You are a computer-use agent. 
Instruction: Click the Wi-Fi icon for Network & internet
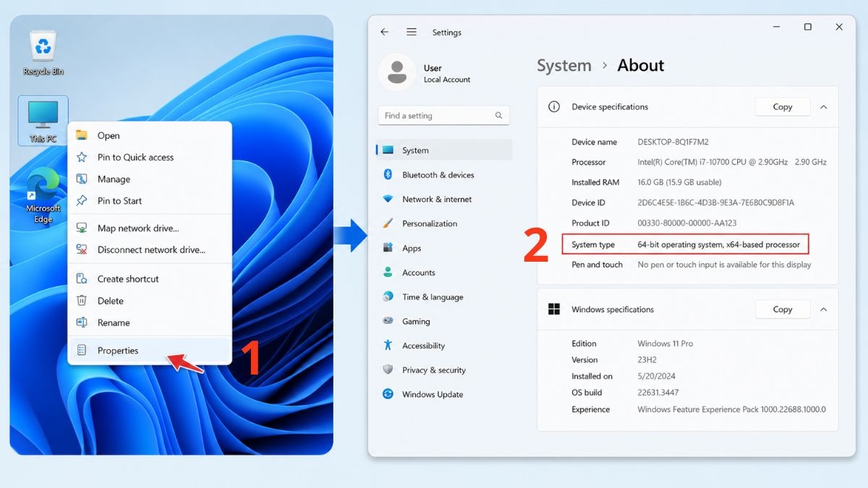click(388, 199)
